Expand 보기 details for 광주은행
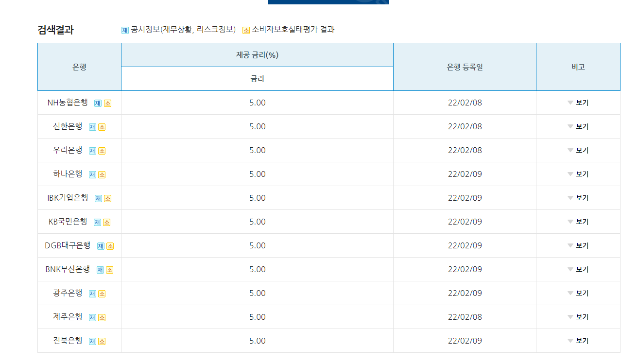Screen dimensions: 638x364 [578, 293]
